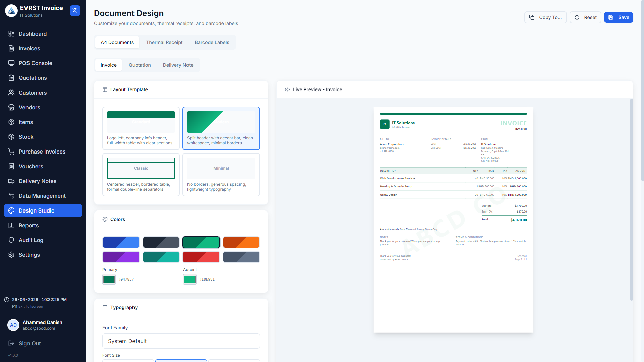Select the Delivery Note sub-tab
Screen dimensions: 644x362
point(178,65)
